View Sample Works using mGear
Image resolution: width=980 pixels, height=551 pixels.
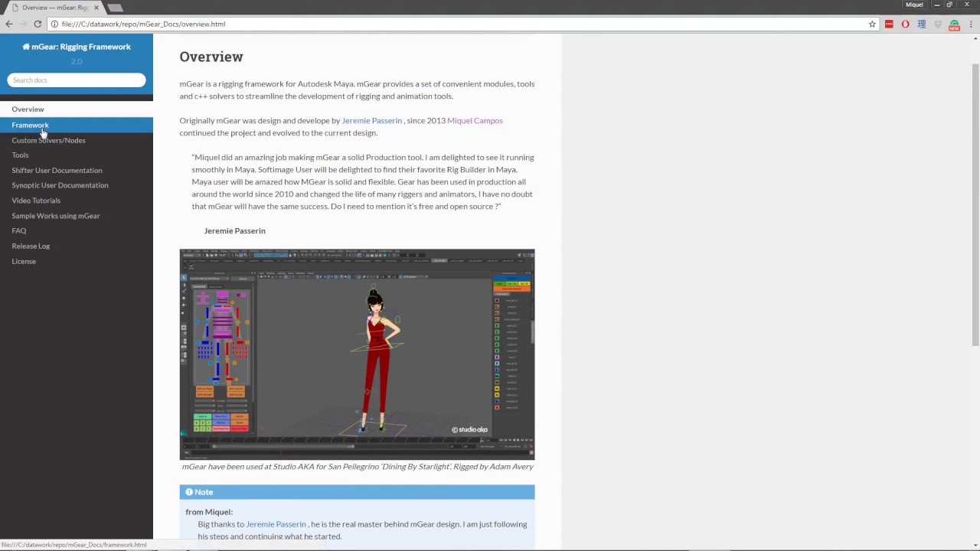(77, 216)
